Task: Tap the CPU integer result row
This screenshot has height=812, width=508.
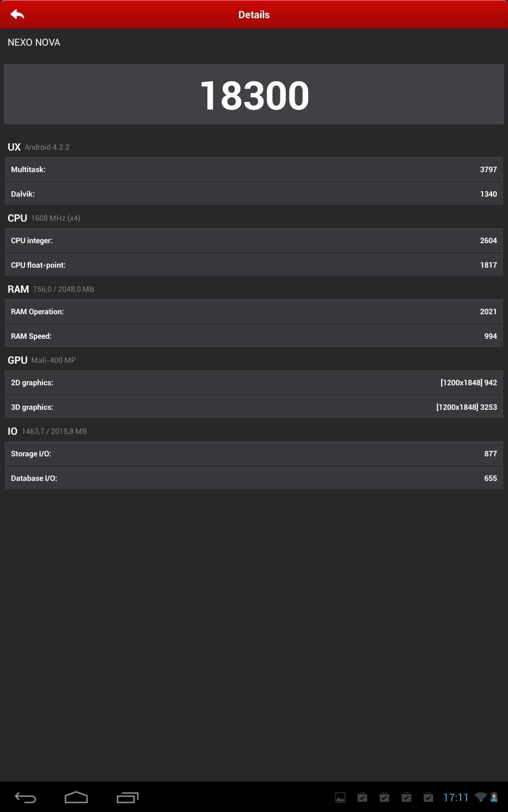Action: 254,241
